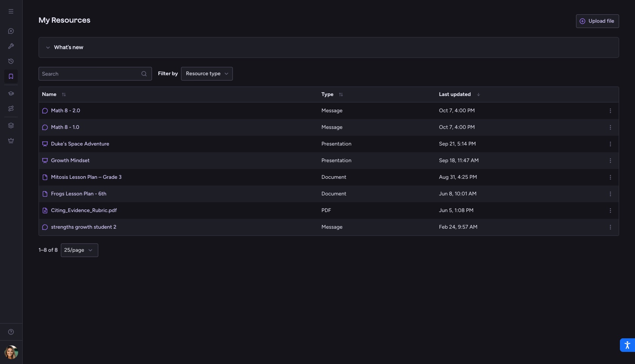Open the help question mark icon
Image resolution: width=635 pixels, height=364 pixels.
(11, 332)
